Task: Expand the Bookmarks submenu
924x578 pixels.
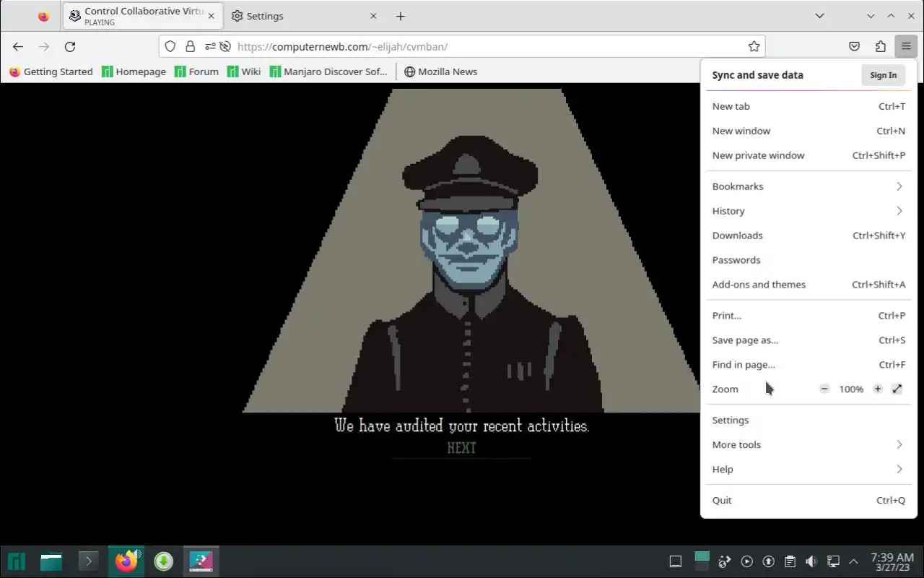Action: pyautogui.click(x=808, y=186)
